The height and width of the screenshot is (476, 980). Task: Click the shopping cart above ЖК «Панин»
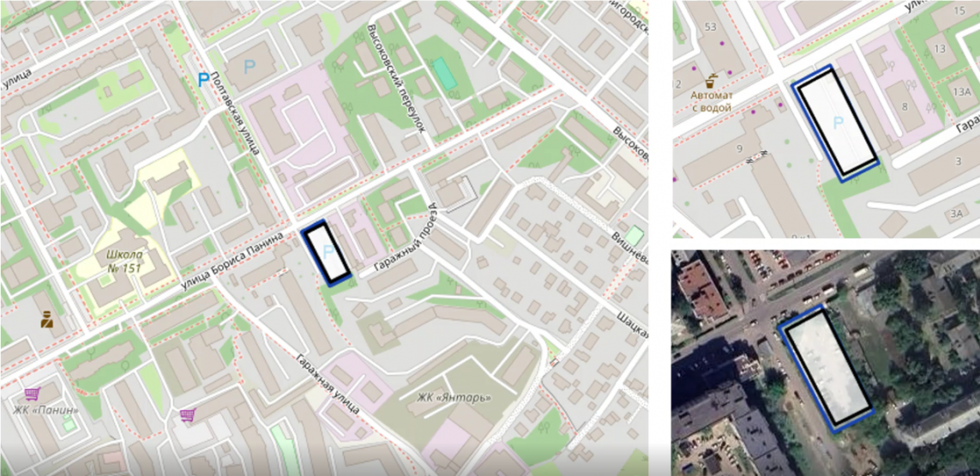point(32,394)
